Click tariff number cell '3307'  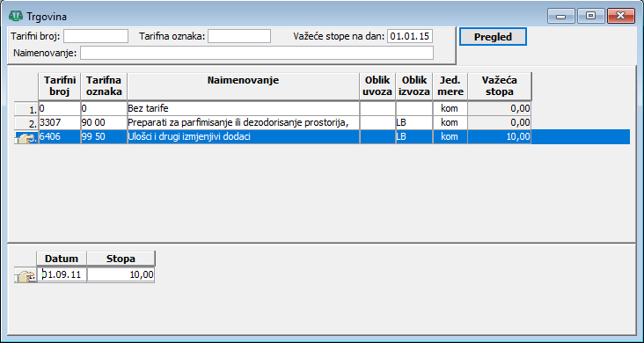coord(60,123)
